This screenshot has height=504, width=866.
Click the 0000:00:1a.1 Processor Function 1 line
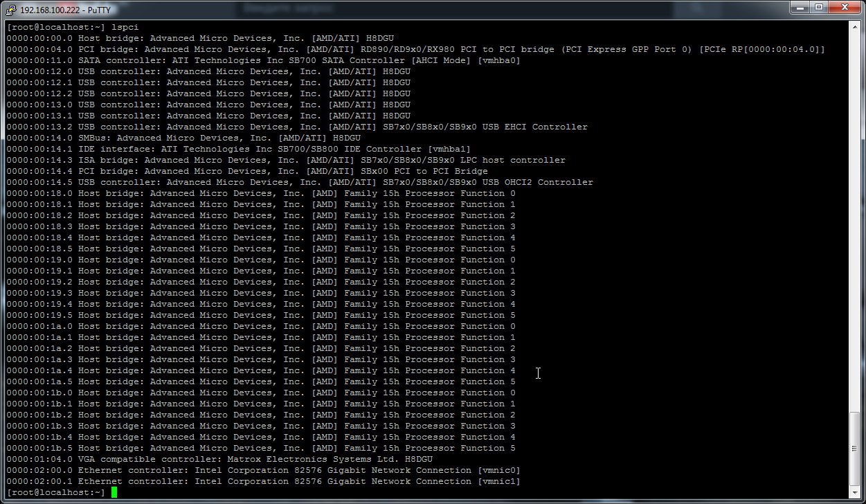pos(261,337)
